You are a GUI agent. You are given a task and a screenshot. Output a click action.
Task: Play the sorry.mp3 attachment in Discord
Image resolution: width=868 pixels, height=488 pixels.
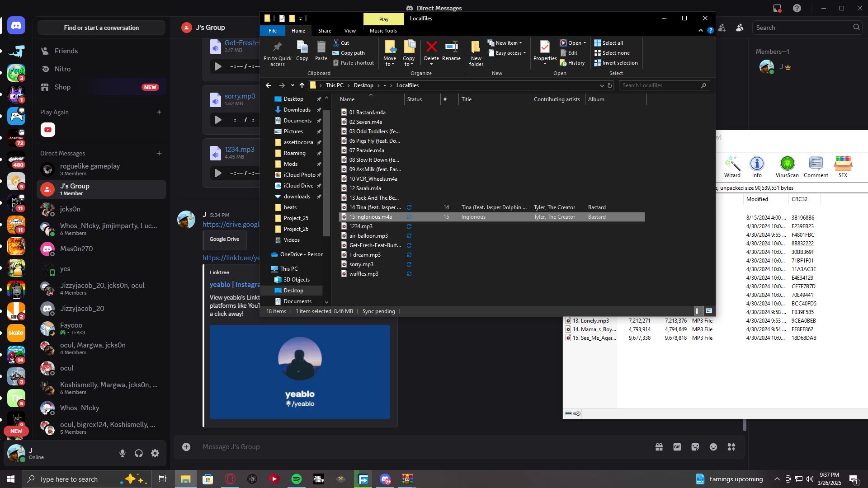pyautogui.click(x=218, y=120)
